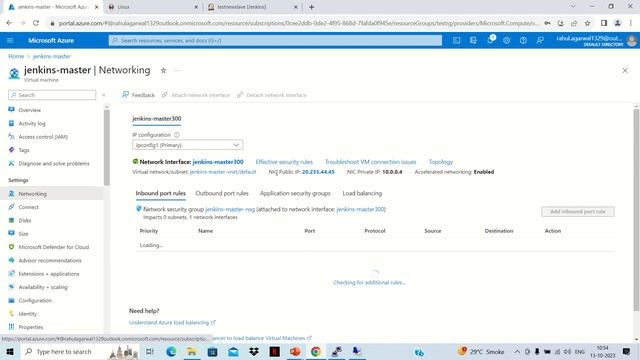Open File Explorer from the taskbar
Viewport: 640px width, 360px height.
pos(191,351)
